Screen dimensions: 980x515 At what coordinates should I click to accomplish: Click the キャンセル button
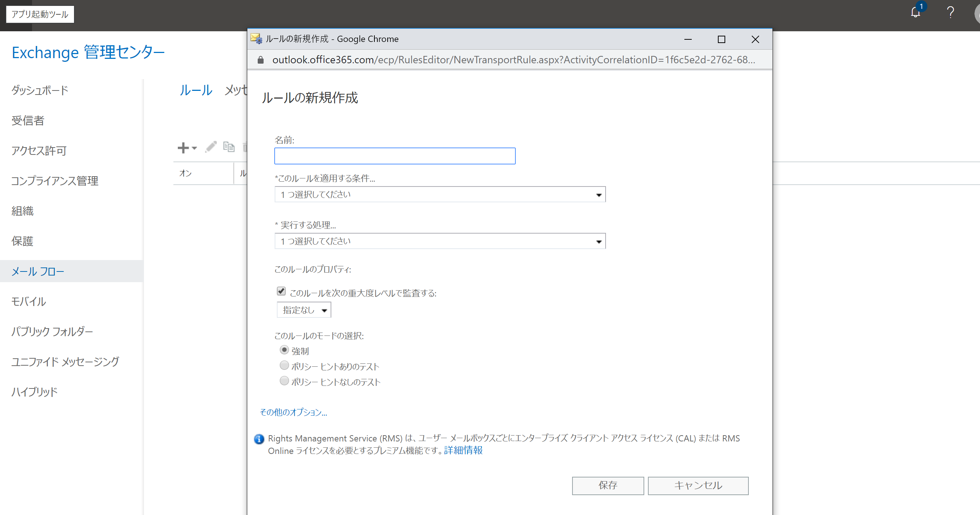point(698,485)
